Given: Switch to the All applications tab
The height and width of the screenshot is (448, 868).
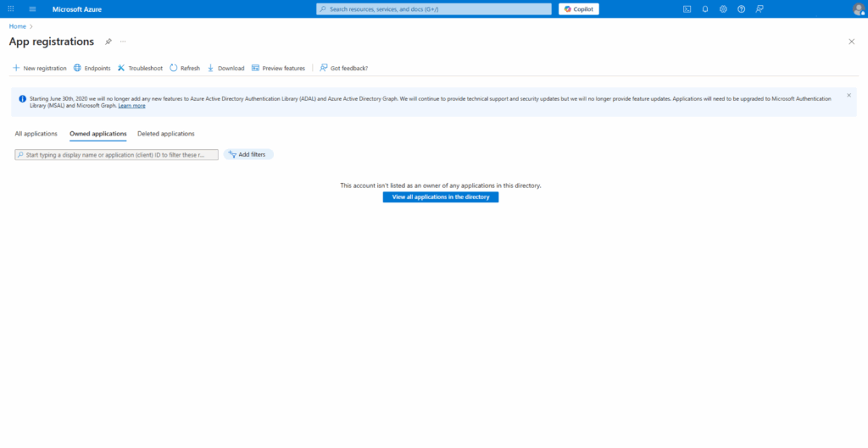Looking at the screenshot, I should pos(36,134).
